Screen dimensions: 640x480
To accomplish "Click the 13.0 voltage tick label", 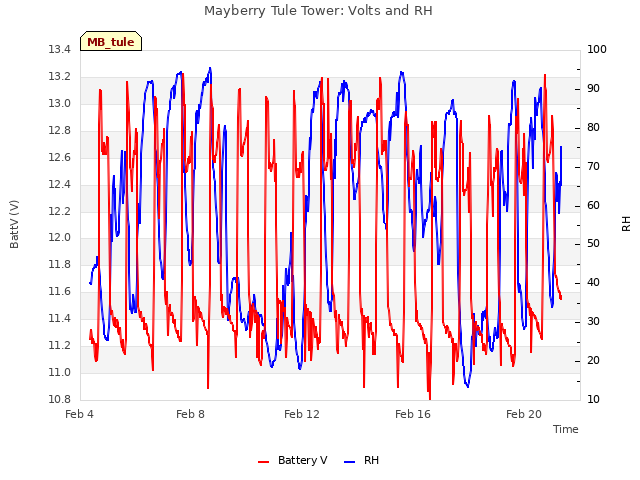I will pyautogui.click(x=60, y=104).
